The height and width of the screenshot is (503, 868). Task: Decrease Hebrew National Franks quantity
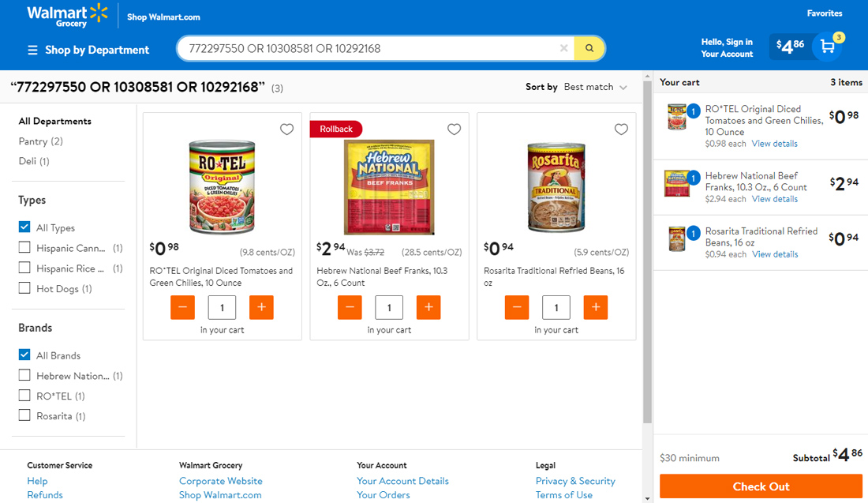click(350, 307)
